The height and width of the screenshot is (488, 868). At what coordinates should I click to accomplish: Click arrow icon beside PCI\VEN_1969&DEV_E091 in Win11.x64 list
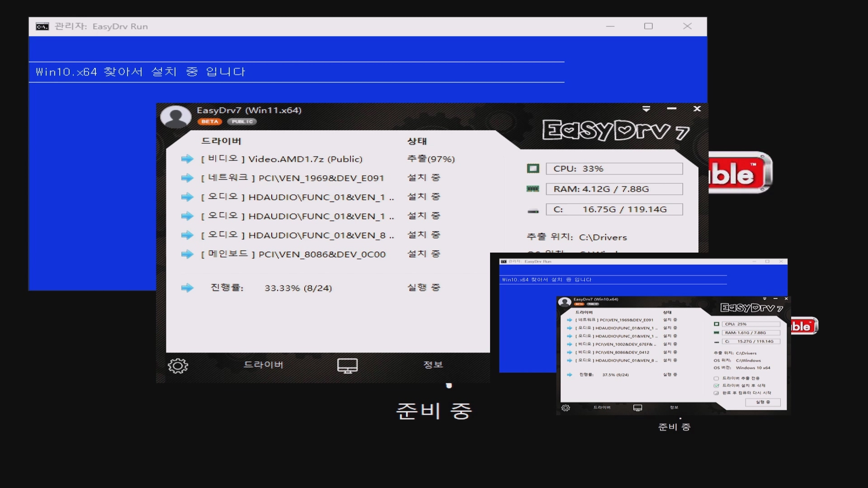click(187, 178)
